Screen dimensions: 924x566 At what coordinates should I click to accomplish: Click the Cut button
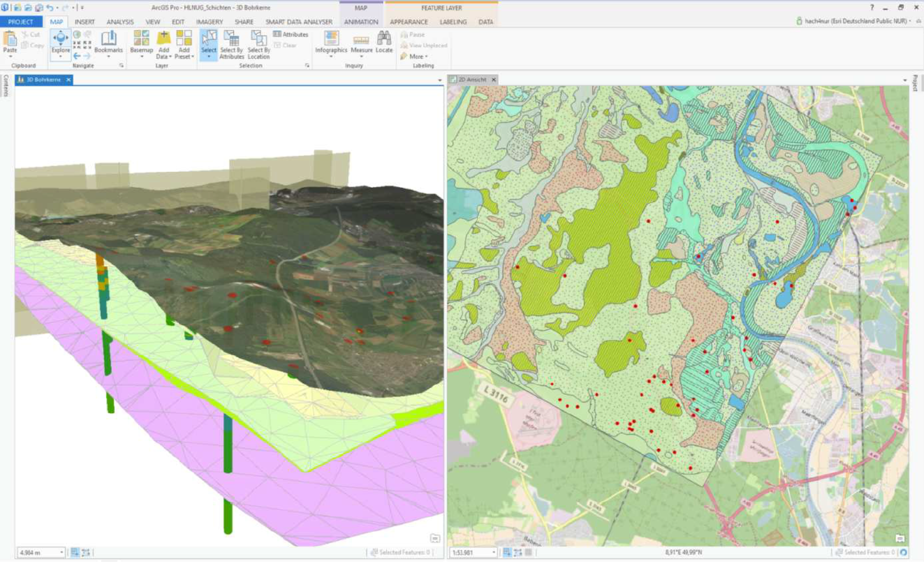pos(31,35)
